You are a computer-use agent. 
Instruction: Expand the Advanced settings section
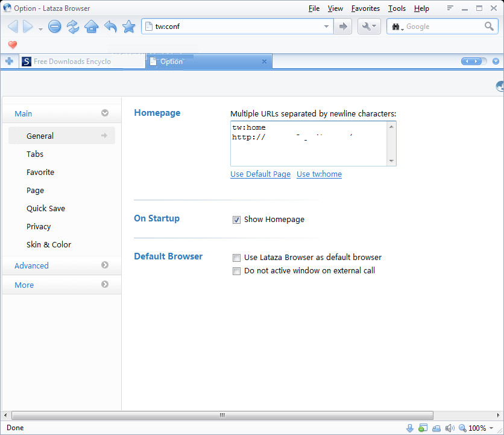click(x=105, y=265)
